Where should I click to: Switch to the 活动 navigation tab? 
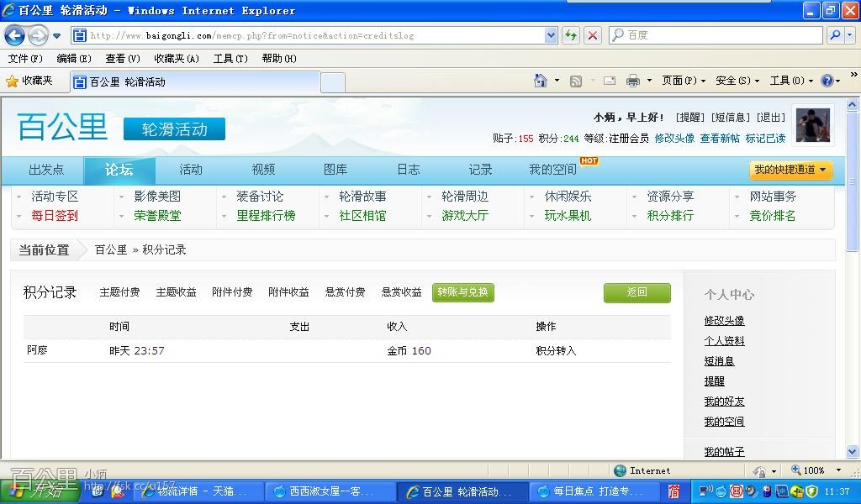[x=191, y=170]
